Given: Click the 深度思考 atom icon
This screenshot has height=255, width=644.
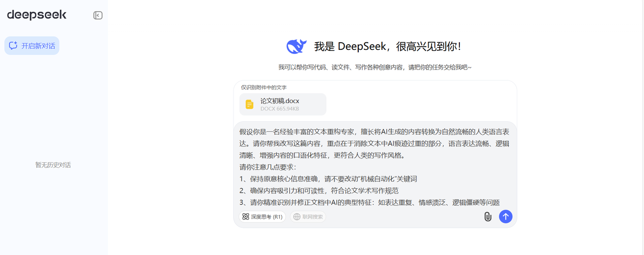Looking at the screenshot, I should pyautogui.click(x=246, y=217).
